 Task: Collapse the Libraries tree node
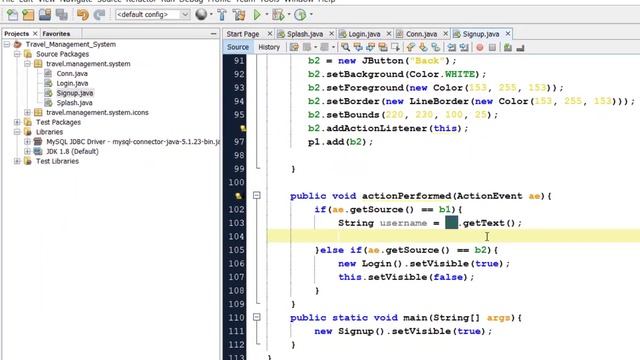click(17, 132)
